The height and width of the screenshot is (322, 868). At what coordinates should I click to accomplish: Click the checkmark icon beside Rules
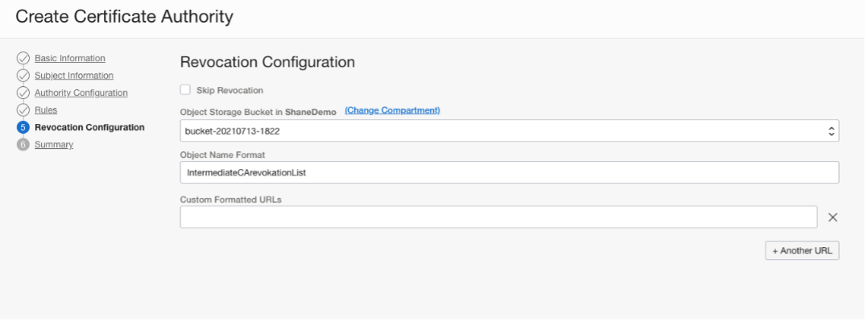[23, 109]
